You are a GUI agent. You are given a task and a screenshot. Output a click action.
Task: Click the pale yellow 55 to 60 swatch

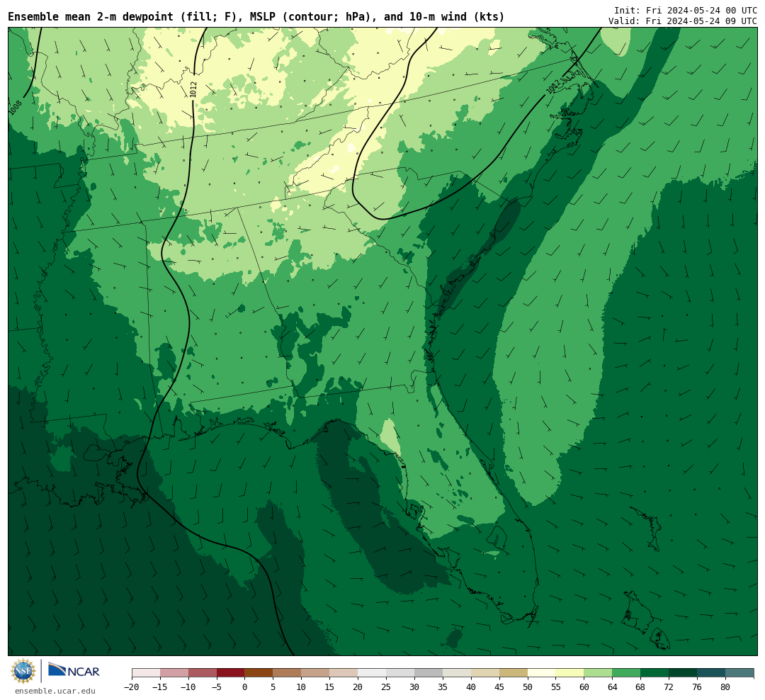pyautogui.click(x=569, y=673)
